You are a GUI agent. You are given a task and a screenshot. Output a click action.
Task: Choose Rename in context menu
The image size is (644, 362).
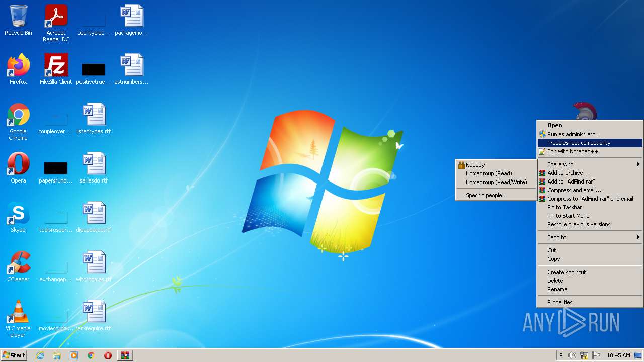pos(590,289)
